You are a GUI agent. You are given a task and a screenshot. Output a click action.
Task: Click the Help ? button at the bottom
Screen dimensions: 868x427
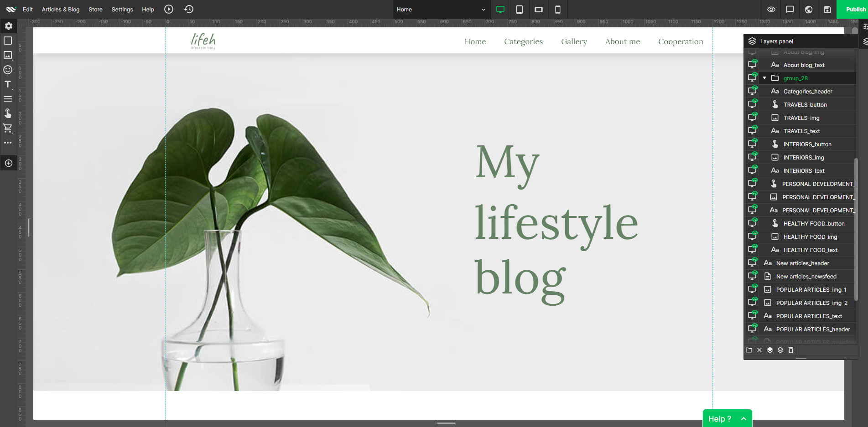click(x=726, y=418)
